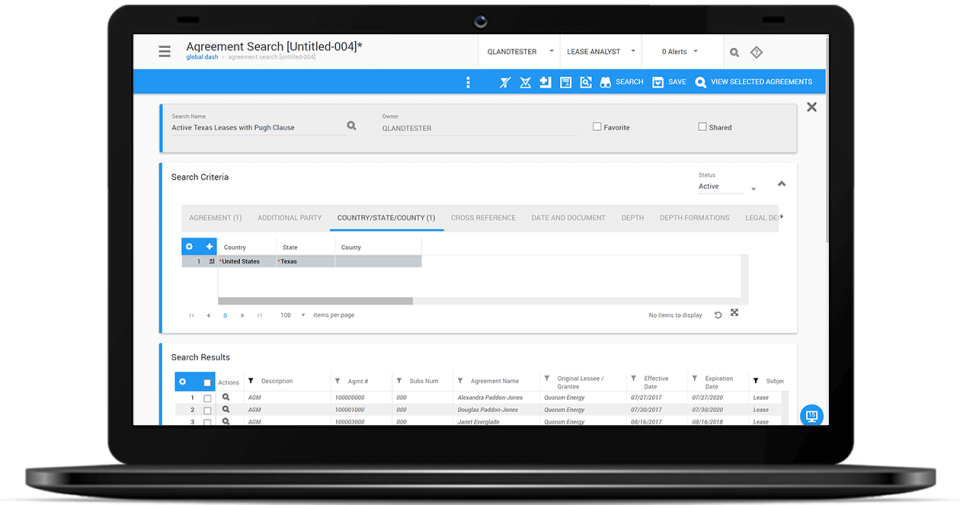Screen dimensions: 960x505
Task: Follow the global dash breadcrumb link
Action: click(202, 57)
